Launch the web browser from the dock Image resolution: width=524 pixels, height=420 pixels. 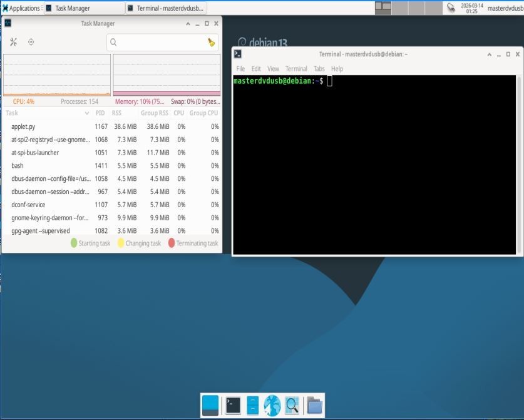click(271, 406)
